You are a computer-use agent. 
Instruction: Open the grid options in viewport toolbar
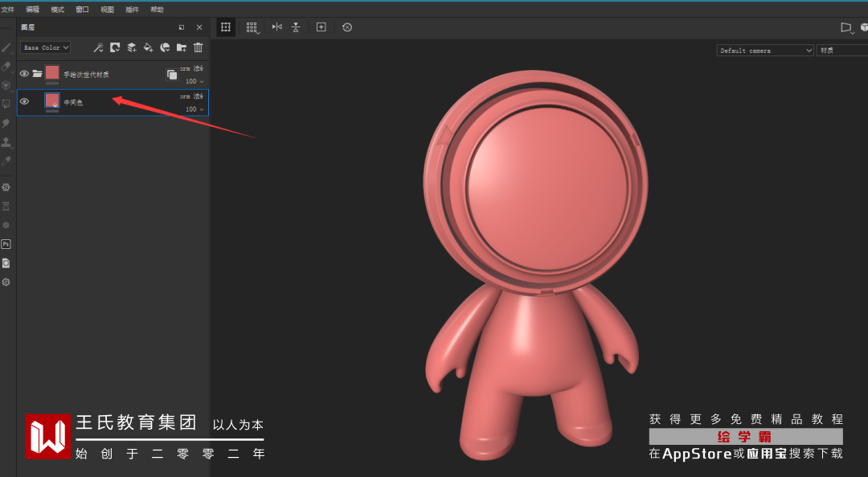252,27
